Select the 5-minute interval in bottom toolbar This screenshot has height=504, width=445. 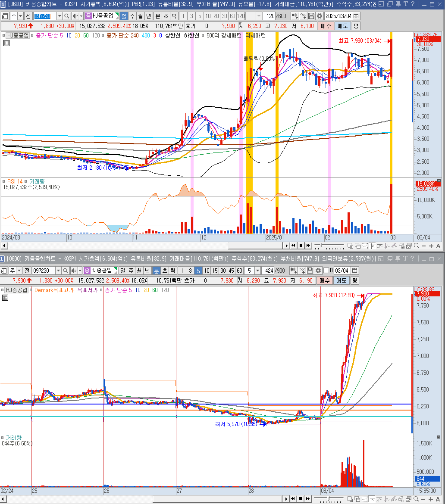click(198, 271)
